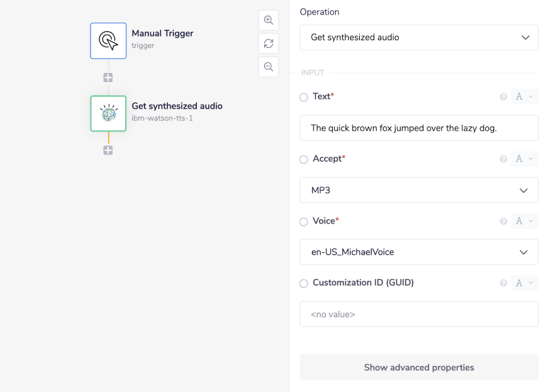Viewport: 547px width, 392px height.
Task: Open the Accept format dropdown showing MP3
Action: (419, 190)
